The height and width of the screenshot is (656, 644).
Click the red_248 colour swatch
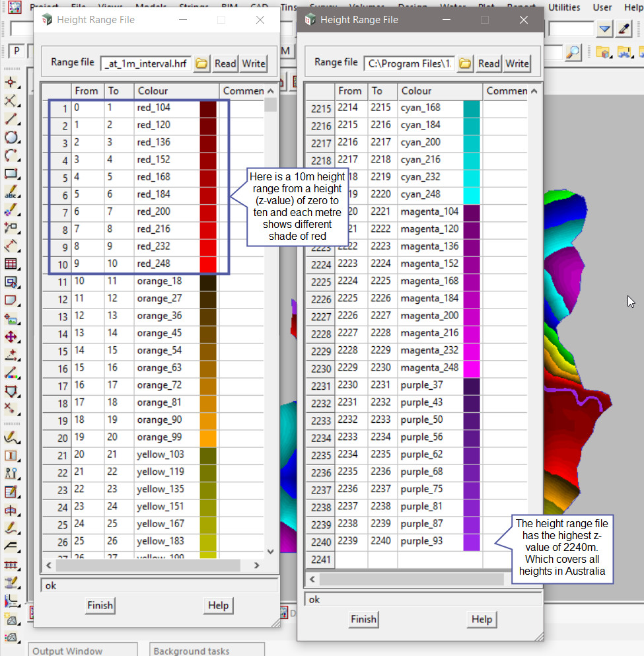208,264
